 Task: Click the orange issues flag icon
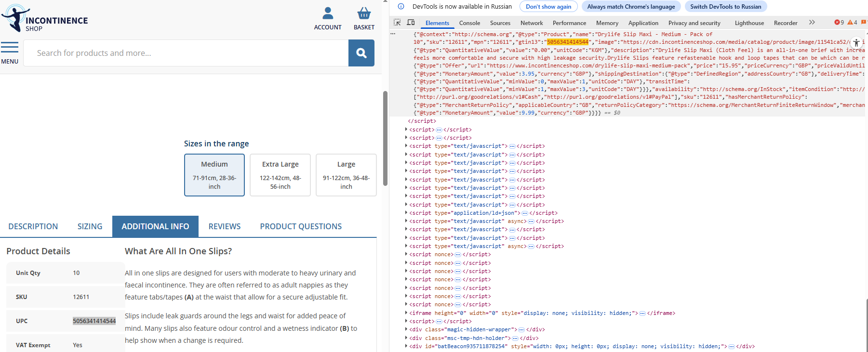pyautogui.click(x=864, y=23)
